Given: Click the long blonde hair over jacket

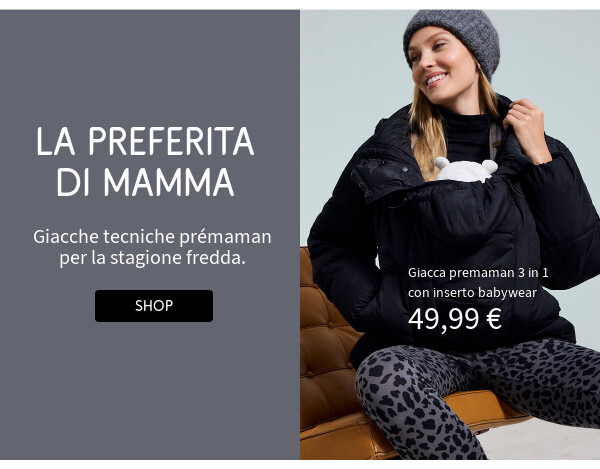Looking at the screenshot, I should (x=427, y=138).
